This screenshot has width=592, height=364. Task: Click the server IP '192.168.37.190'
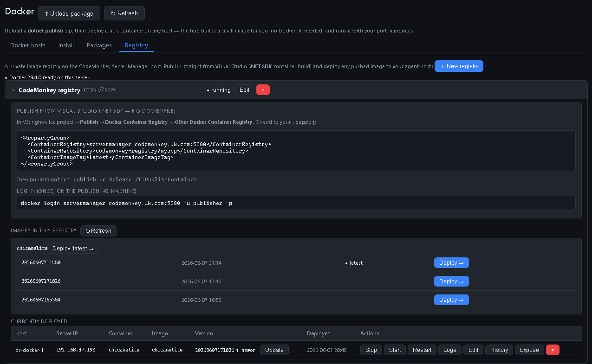76,350
